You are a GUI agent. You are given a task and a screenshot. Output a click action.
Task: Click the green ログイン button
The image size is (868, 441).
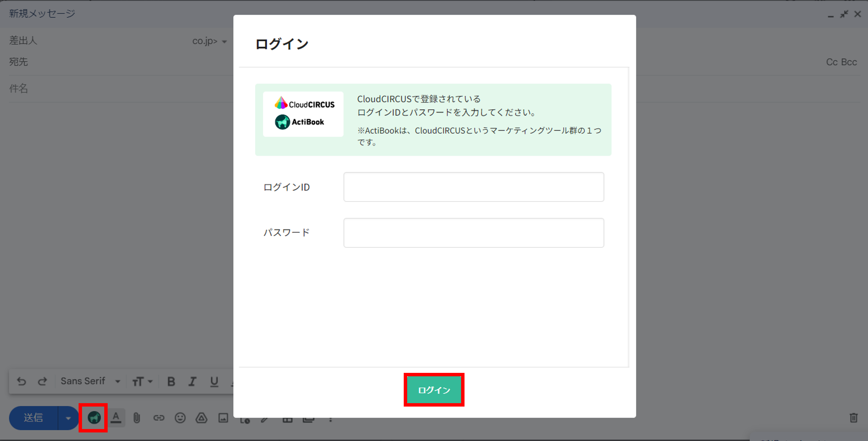click(434, 390)
